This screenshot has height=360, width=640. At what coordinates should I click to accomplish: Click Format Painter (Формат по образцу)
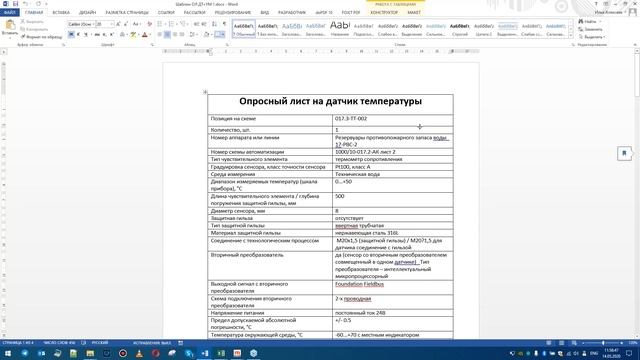coord(41,37)
